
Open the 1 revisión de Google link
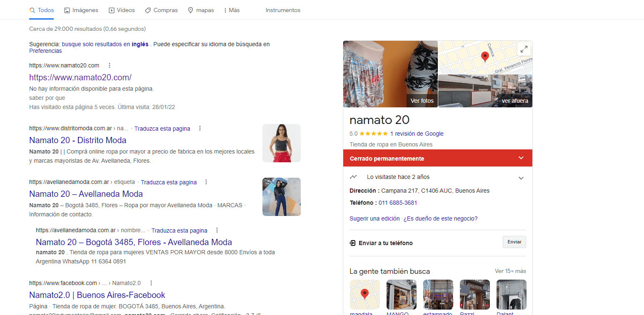coord(417,134)
